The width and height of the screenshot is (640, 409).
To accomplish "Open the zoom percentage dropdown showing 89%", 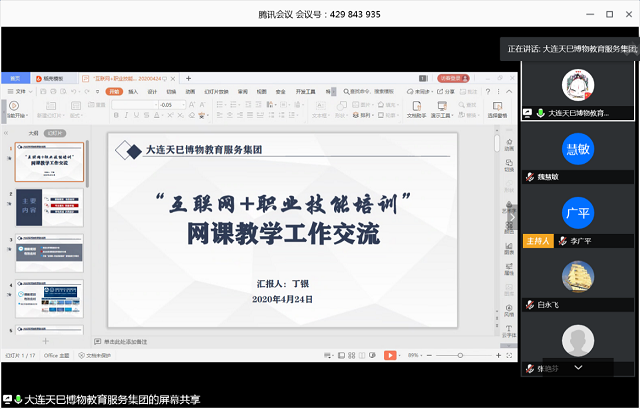I will (415, 356).
